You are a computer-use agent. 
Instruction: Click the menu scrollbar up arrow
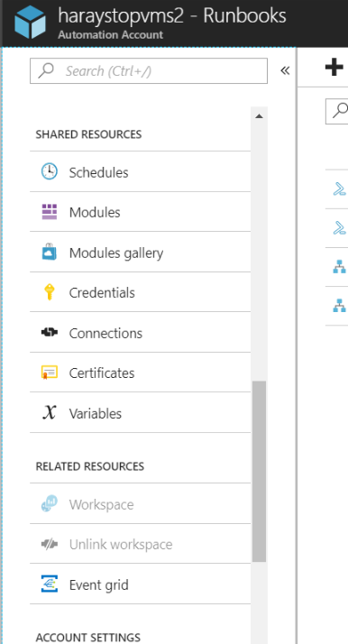[x=259, y=116]
